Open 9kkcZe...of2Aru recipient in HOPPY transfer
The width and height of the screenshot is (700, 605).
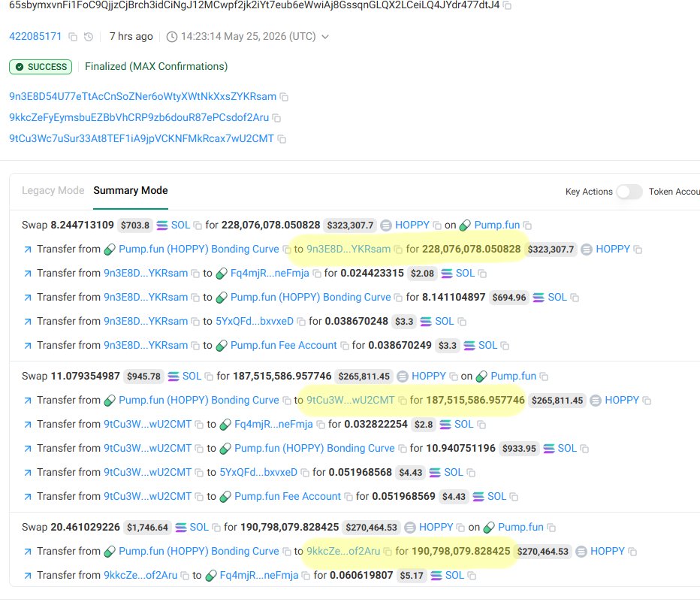343,552
